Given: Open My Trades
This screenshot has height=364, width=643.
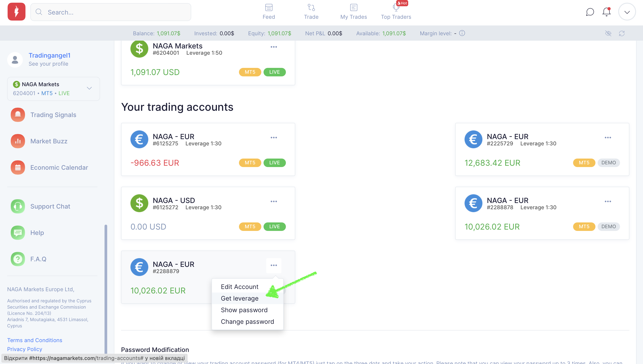Looking at the screenshot, I should [x=353, y=12].
